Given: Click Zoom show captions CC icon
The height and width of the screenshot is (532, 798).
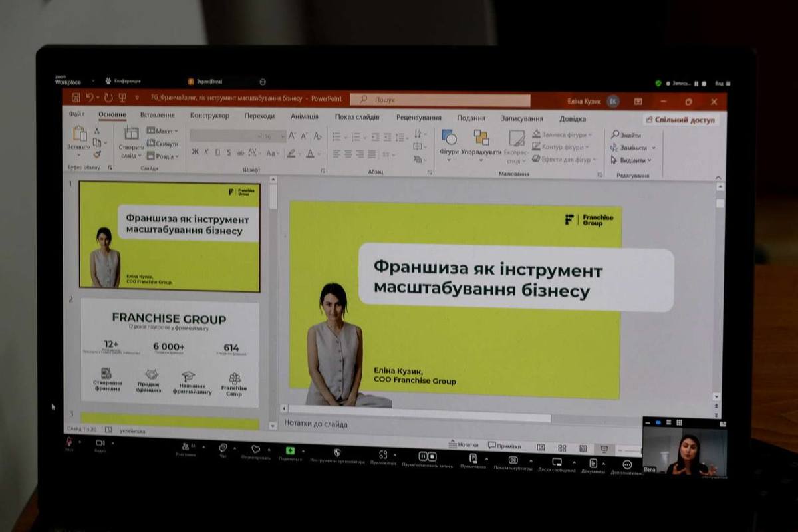Looking at the screenshot, I should 513,460.
